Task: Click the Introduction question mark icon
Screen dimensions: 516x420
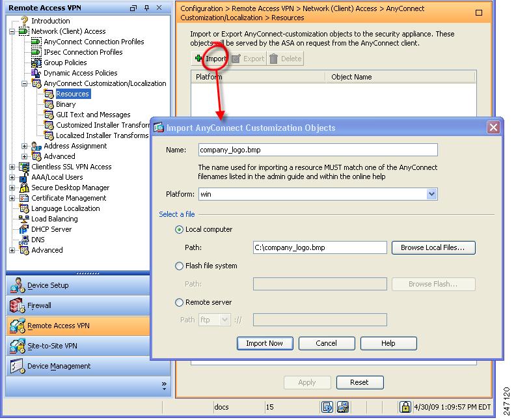Action: [x=24, y=21]
